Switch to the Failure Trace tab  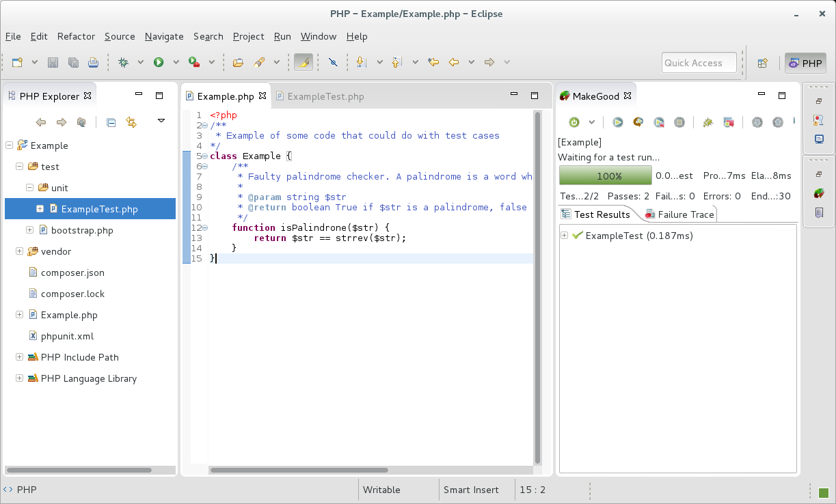pyautogui.click(x=685, y=214)
